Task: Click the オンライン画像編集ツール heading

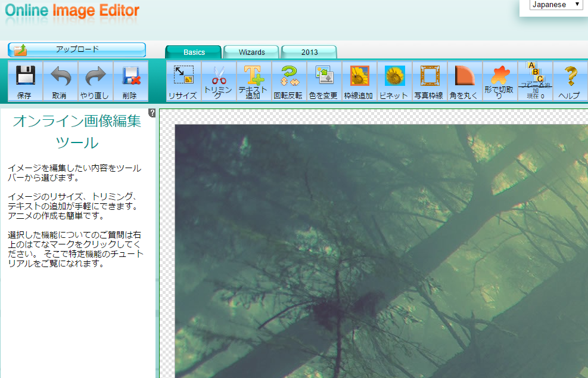Action: pos(77,132)
